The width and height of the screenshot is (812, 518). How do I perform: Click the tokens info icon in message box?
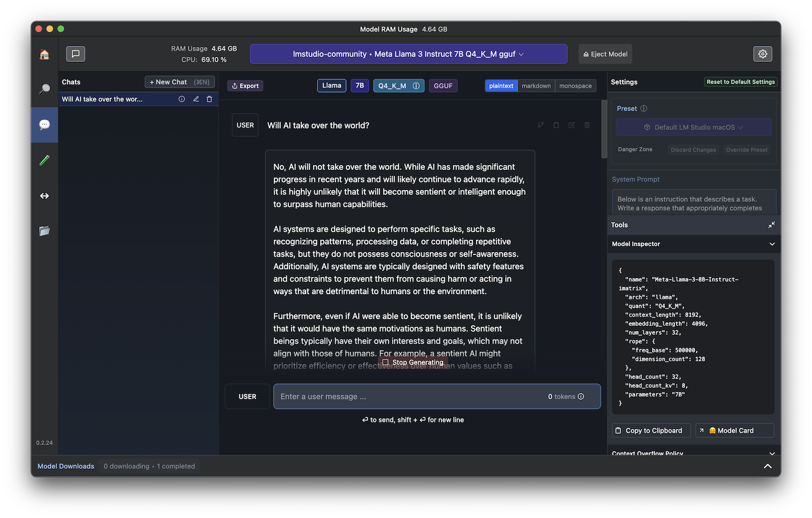tap(581, 396)
